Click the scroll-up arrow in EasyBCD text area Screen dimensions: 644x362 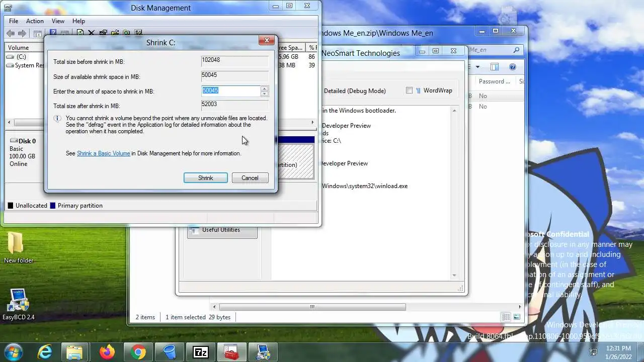[454, 111]
